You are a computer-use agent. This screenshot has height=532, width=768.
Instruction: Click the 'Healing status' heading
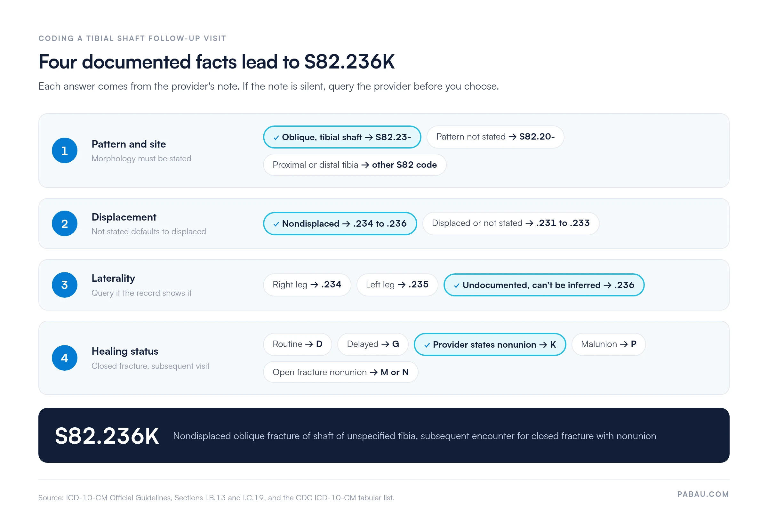point(125,351)
